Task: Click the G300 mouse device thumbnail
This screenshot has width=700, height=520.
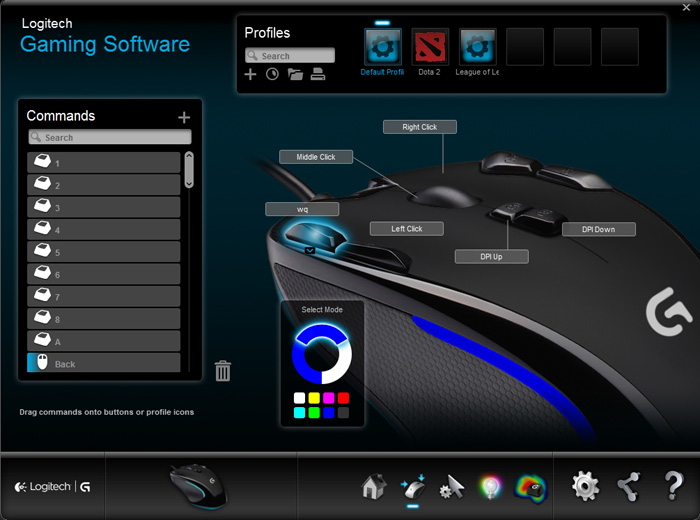Action: click(200, 486)
